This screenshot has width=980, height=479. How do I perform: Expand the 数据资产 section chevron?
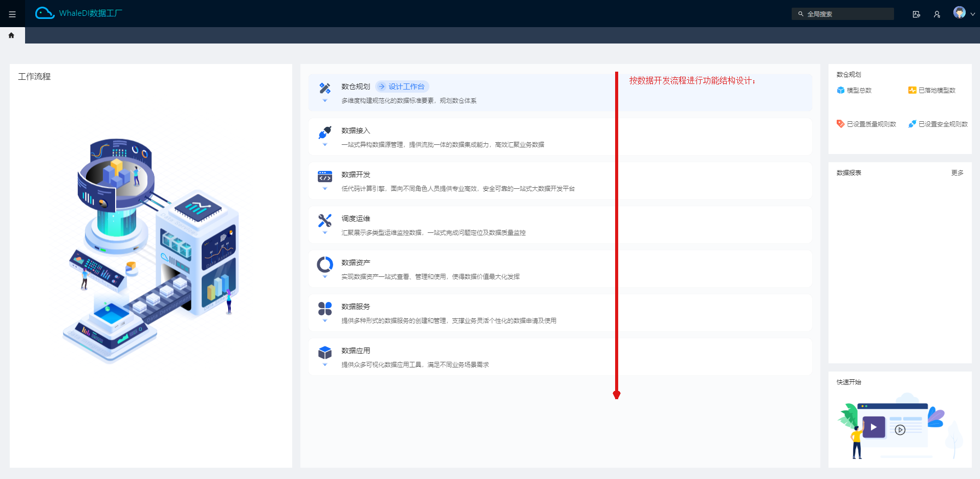325,277
